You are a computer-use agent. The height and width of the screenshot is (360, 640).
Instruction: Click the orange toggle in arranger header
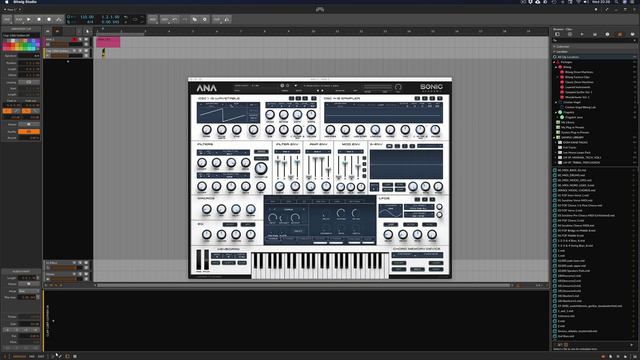[x=57, y=31]
